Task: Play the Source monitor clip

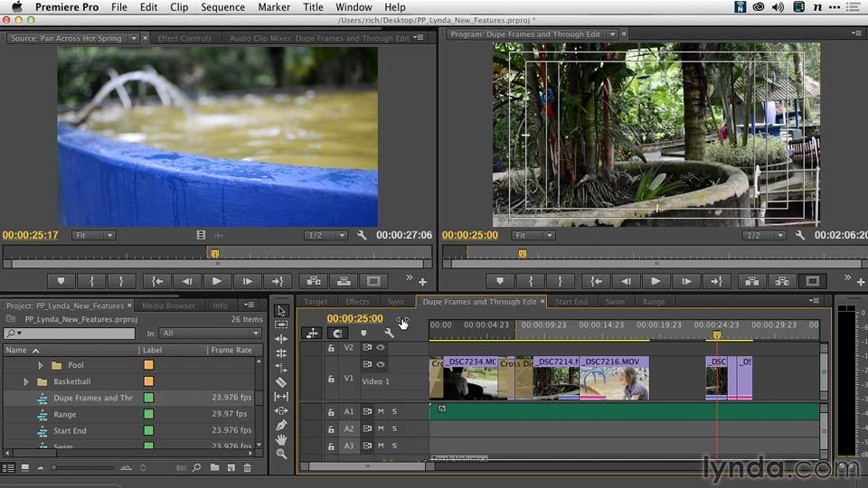Action: (x=217, y=281)
